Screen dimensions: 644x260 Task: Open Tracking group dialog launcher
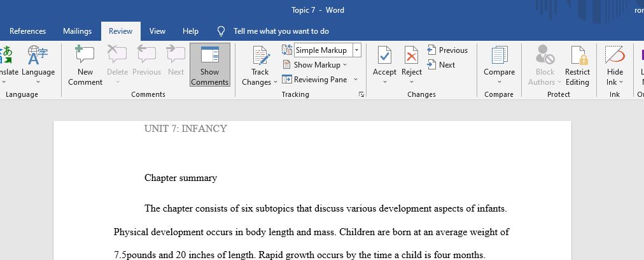361,94
